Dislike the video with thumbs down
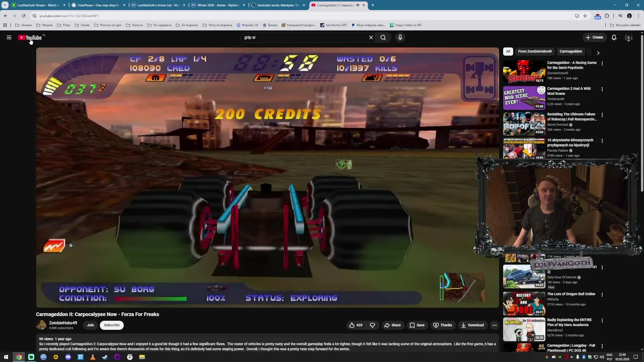 click(x=372, y=325)
